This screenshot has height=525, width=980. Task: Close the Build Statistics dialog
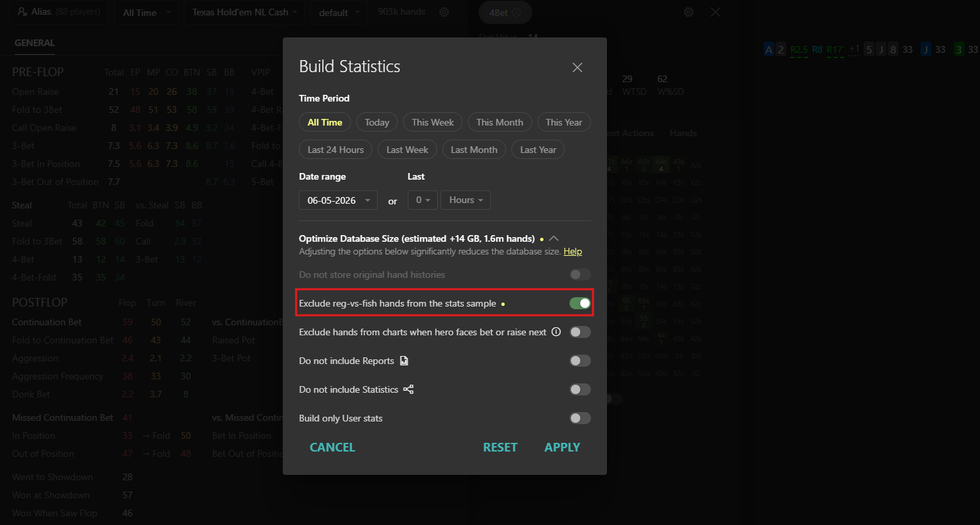578,67
